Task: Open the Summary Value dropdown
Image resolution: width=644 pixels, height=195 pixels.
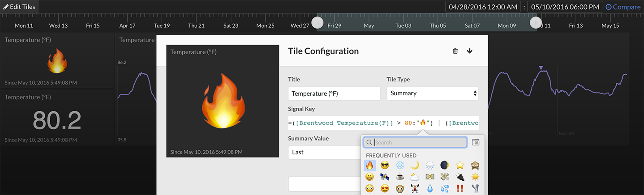Action: coord(325,153)
